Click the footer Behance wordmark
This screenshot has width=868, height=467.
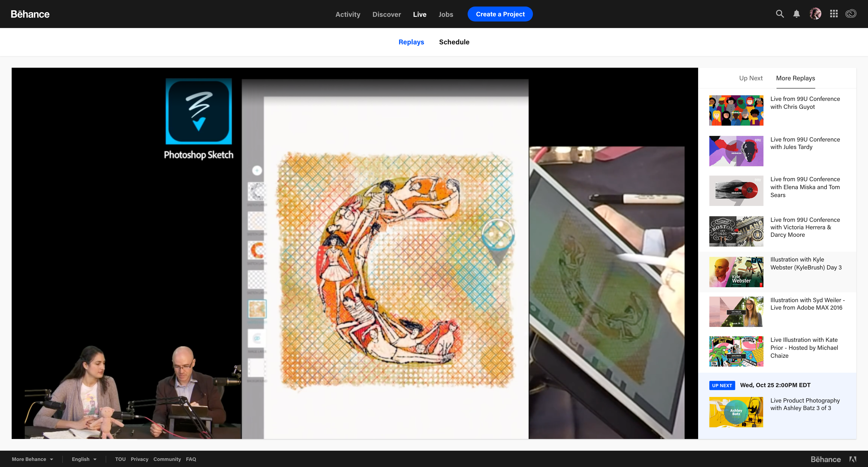point(826,459)
